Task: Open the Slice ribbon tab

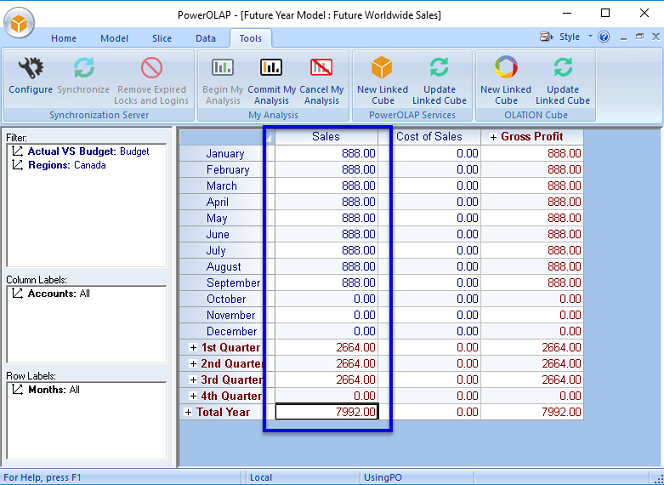Action: coord(162,39)
